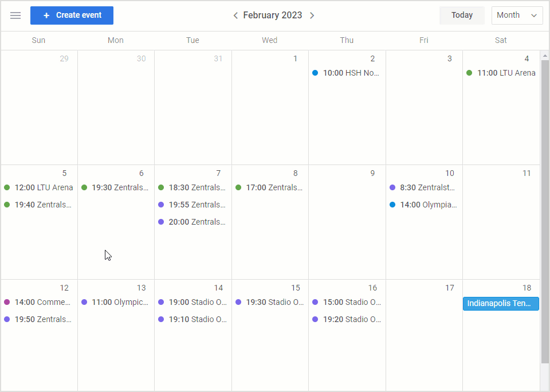
Task: Click the blue dot next to 14:00 Olympia event
Action: click(x=392, y=205)
